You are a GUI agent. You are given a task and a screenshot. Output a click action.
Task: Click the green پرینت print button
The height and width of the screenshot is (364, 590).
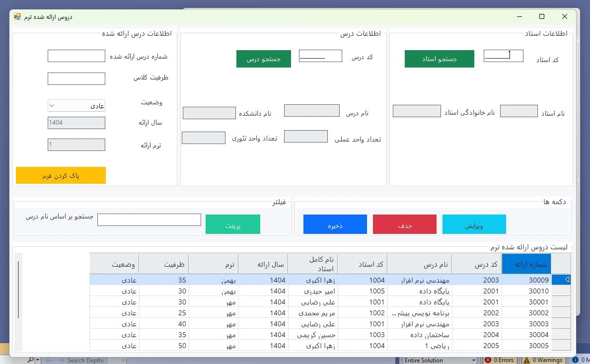point(232,224)
